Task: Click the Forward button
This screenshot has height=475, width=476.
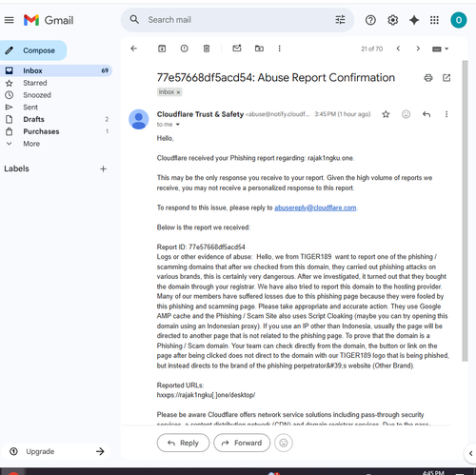Action: 242,443
